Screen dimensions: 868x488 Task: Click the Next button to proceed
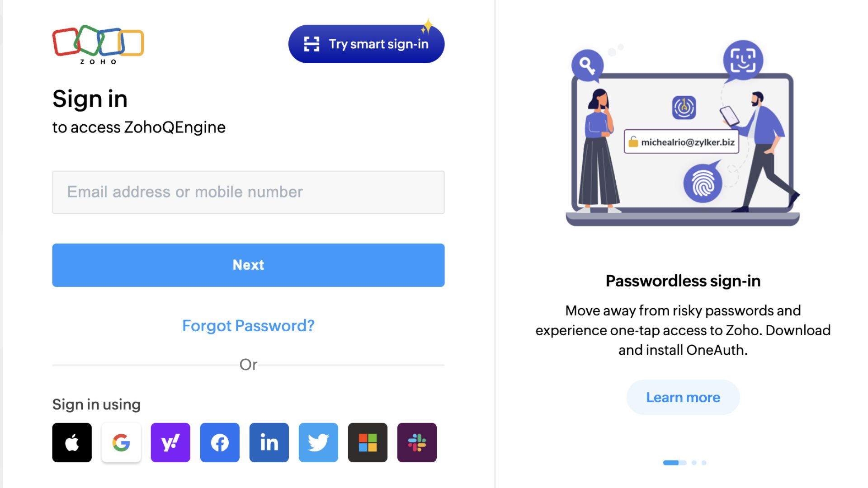pyautogui.click(x=249, y=264)
